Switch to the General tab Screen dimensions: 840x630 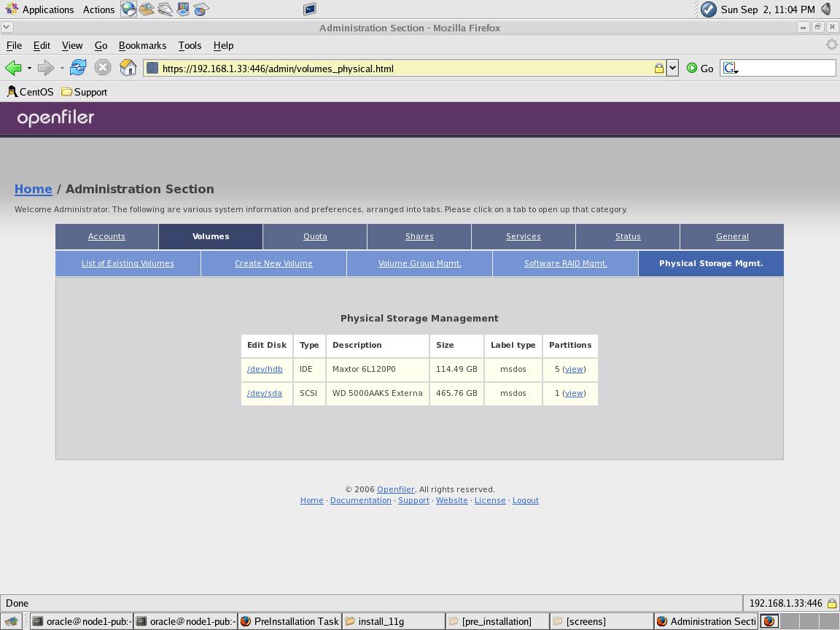(x=732, y=236)
